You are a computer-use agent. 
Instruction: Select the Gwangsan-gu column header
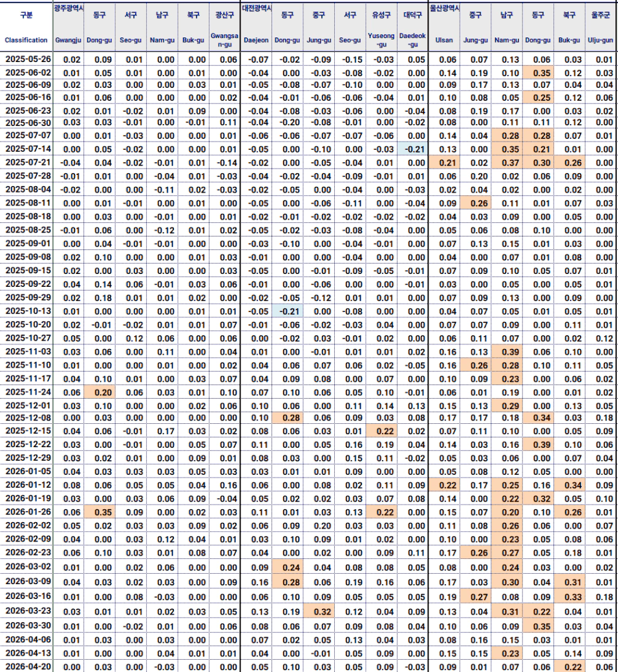tap(224, 40)
